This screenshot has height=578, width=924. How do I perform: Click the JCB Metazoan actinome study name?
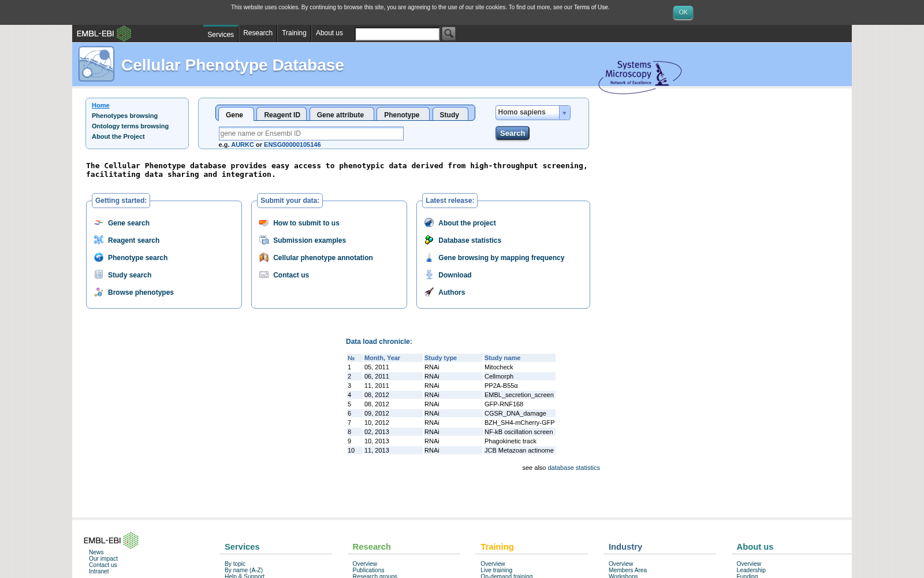(x=519, y=450)
